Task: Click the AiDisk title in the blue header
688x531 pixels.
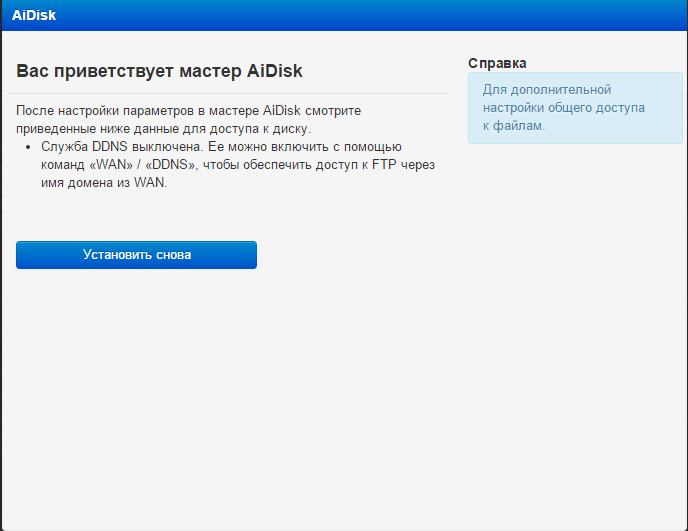Action: click(x=34, y=15)
